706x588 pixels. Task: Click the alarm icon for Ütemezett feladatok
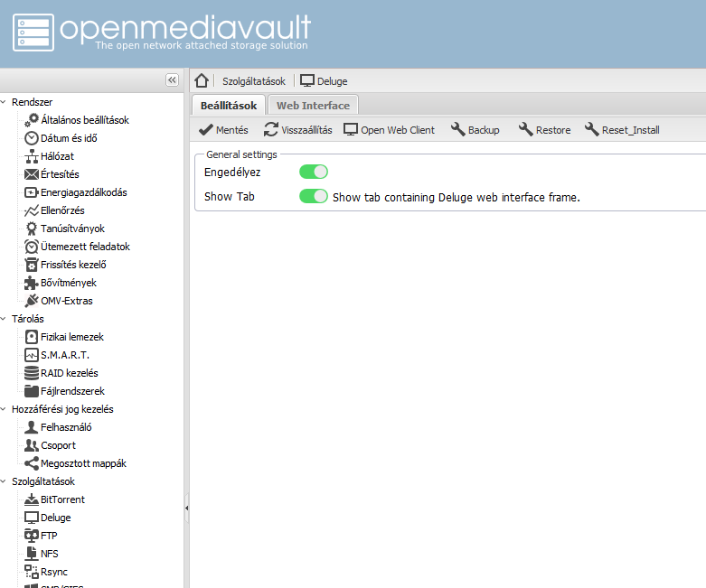(x=32, y=247)
